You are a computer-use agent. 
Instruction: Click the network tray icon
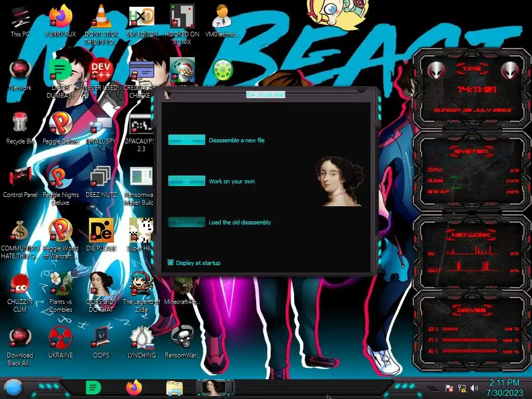point(462,388)
